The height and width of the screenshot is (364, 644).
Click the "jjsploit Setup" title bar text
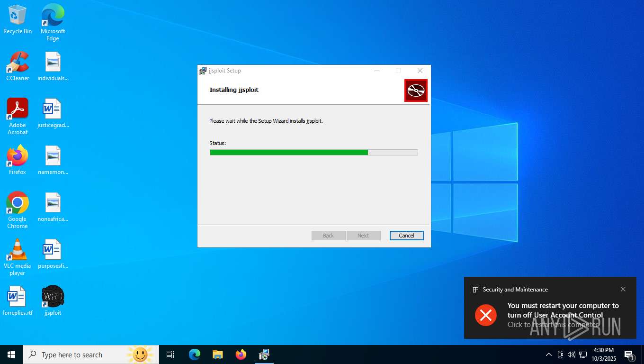(x=225, y=71)
